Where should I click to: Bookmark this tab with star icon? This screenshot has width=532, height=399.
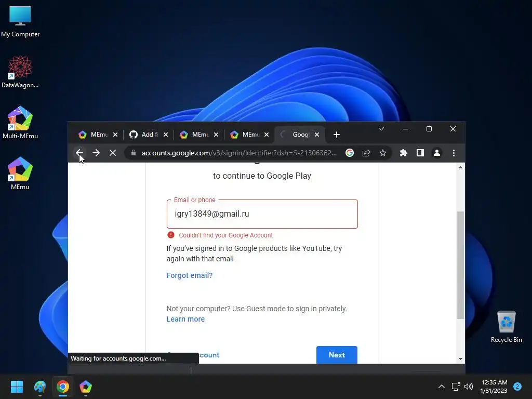383,153
